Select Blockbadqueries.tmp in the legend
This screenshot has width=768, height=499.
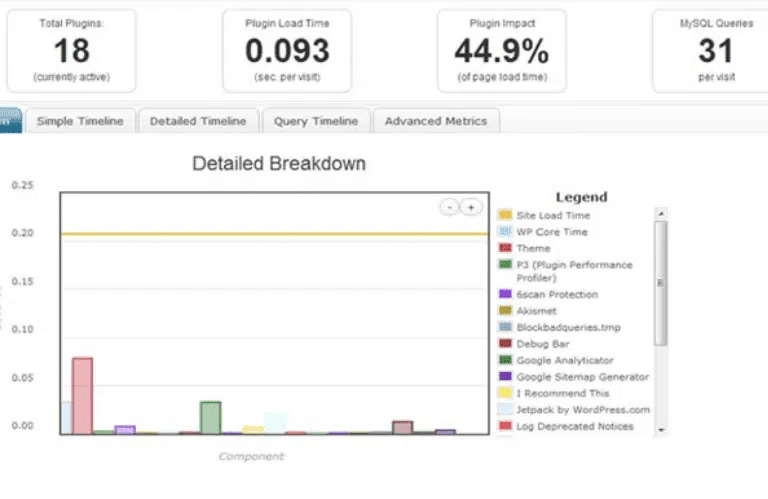[505, 327]
